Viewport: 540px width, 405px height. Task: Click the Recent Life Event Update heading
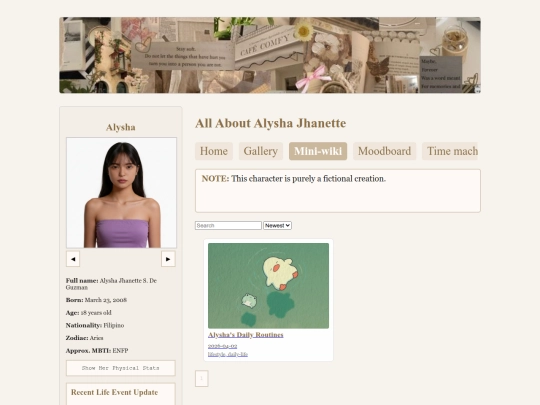114,392
